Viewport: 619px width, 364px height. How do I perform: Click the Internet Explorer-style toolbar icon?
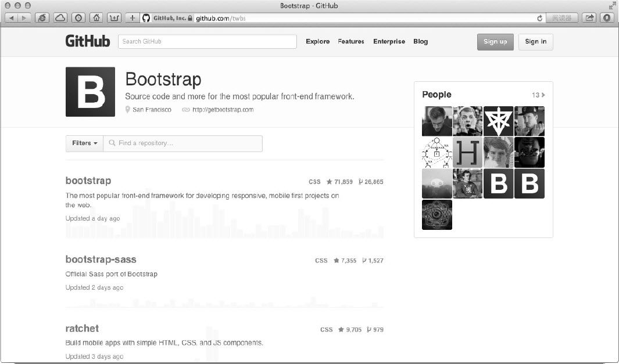(x=42, y=18)
